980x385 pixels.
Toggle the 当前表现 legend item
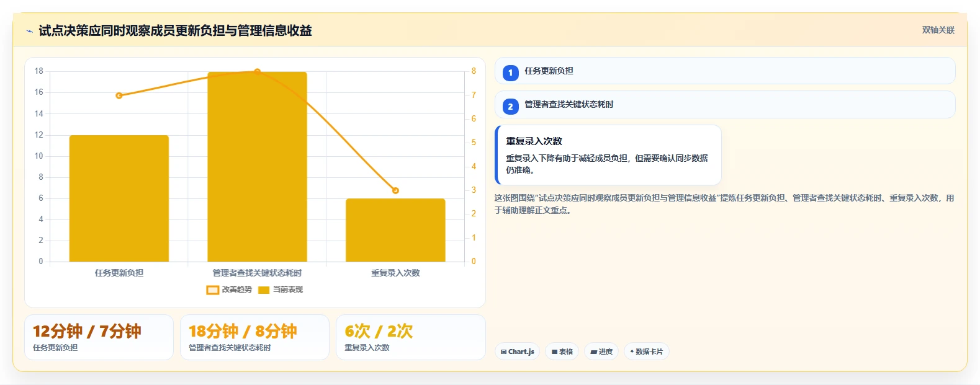281,290
